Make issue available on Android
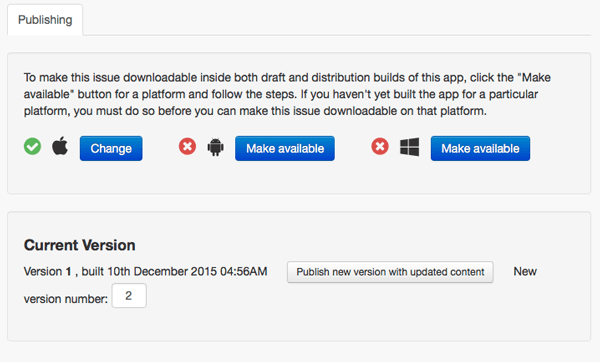The image size is (600, 362). [x=285, y=148]
